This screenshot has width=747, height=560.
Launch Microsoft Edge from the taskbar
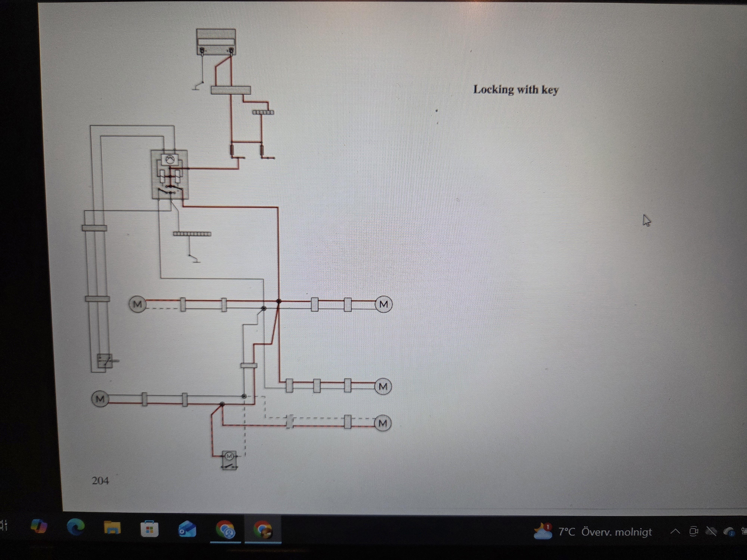coord(76,527)
